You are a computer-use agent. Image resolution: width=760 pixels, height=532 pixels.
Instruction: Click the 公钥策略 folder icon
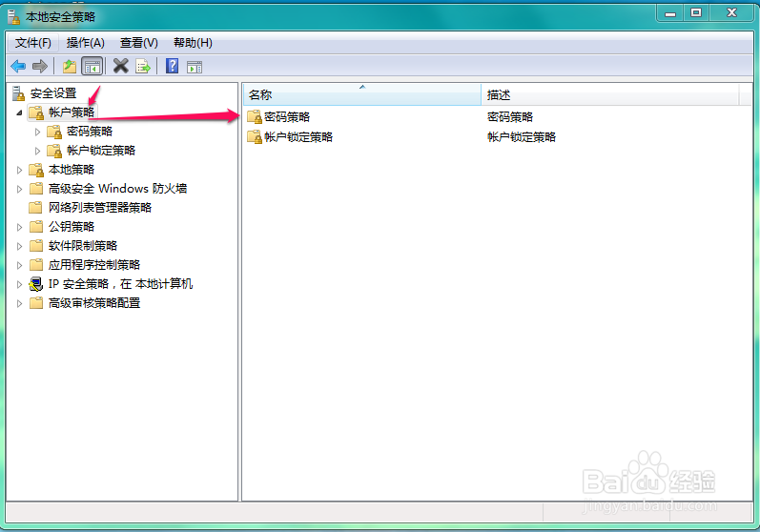[36, 227]
